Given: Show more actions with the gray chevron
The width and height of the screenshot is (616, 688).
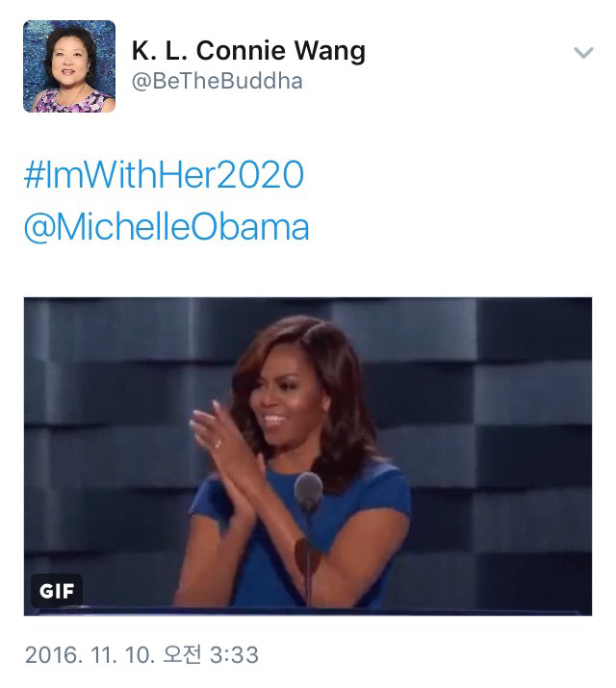Looking at the screenshot, I should (583, 53).
